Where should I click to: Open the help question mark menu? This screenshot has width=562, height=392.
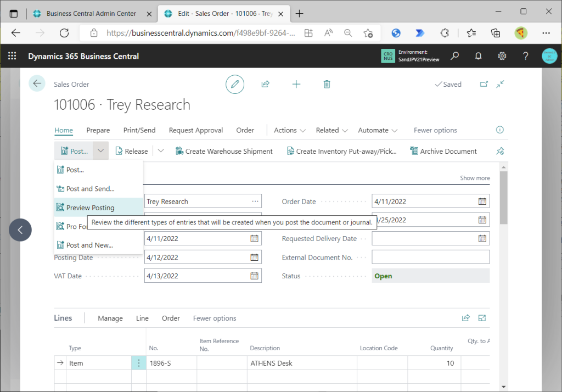click(x=525, y=56)
